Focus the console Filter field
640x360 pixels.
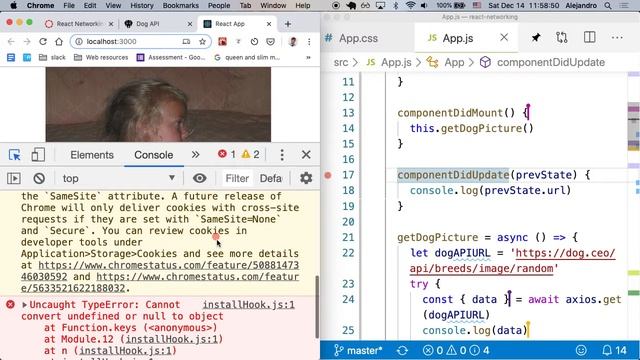[237, 178]
